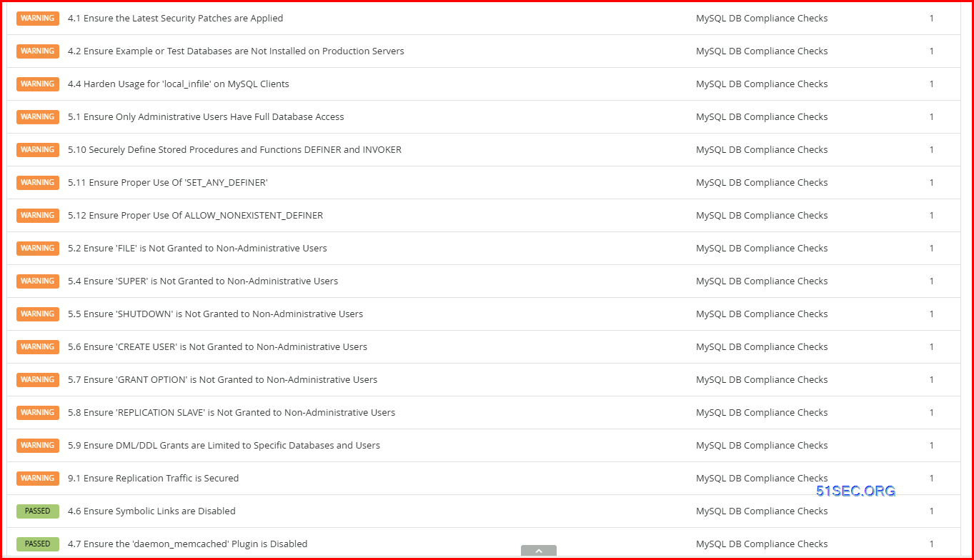Open '5.8 Ensure REPLICATION SLAVE' check
Viewport: 974px width, 560px height.
232,413
